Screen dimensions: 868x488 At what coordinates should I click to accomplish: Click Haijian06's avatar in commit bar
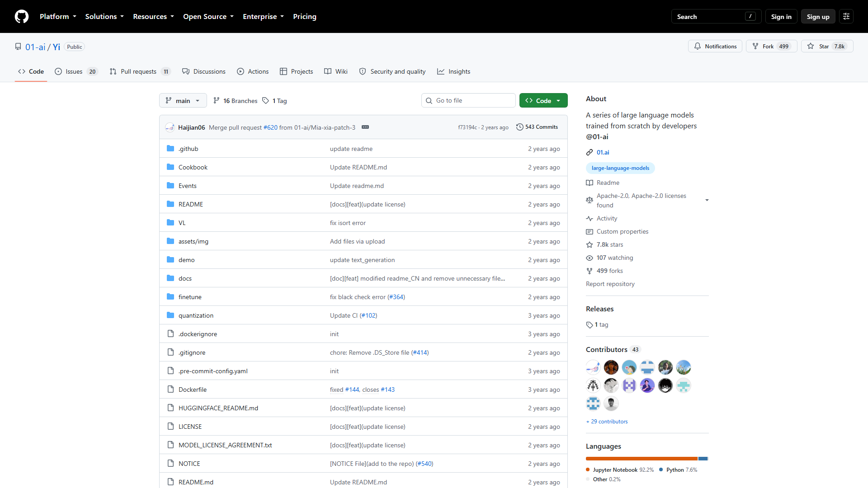[170, 127]
